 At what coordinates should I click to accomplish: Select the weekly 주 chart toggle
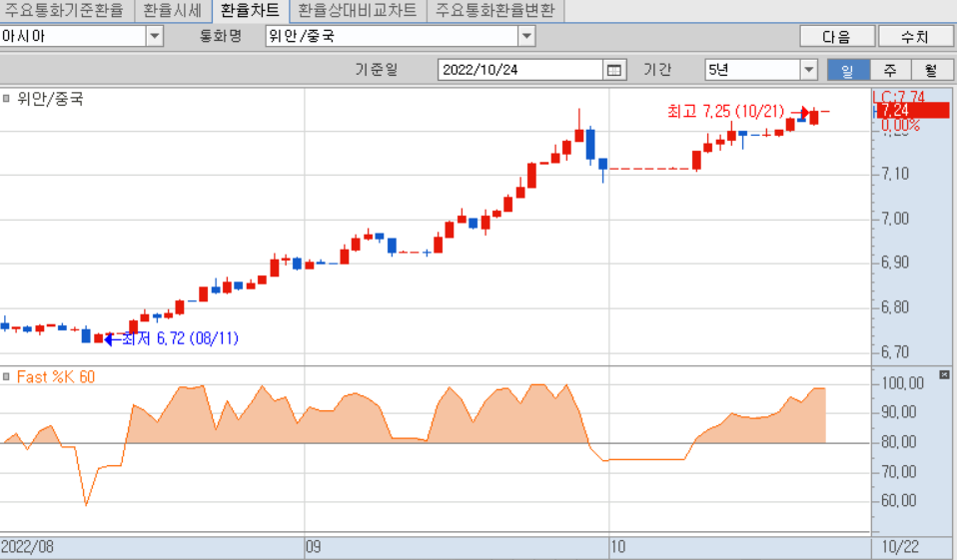(890, 70)
